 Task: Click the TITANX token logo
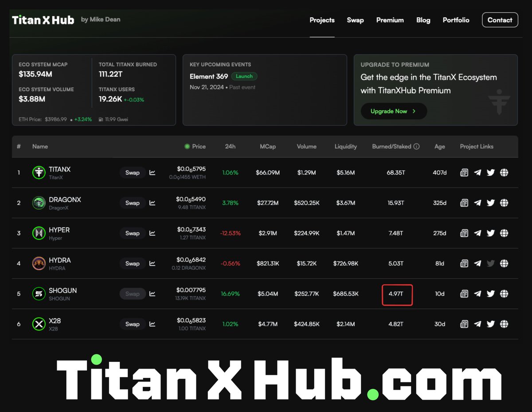coord(39,173)
